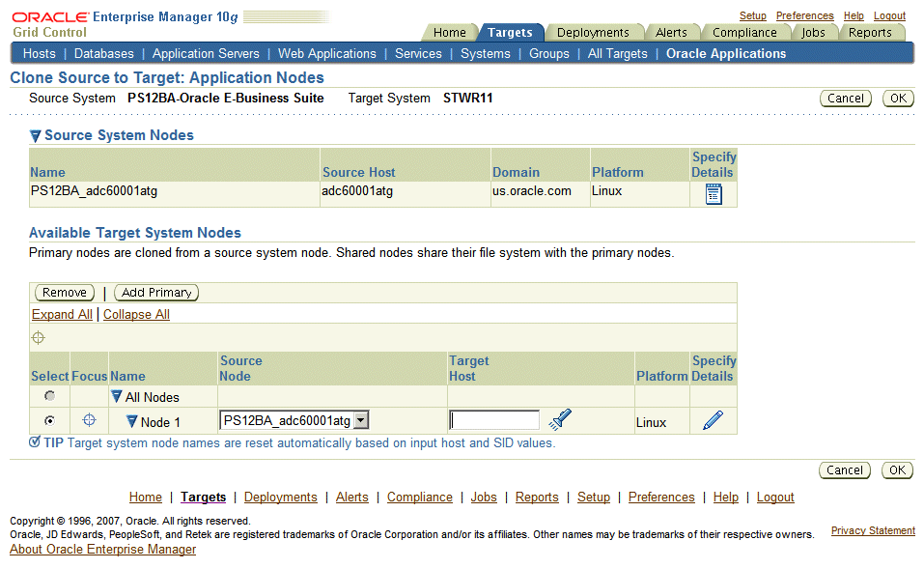Click the footer Jobs link
924x569 pixels.
click(x=484, y=498)
